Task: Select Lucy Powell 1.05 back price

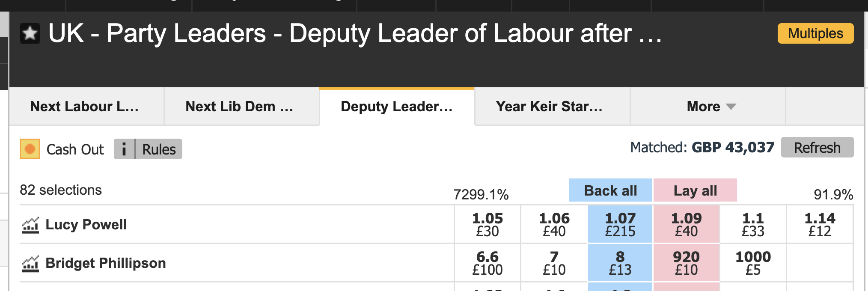Action: [x=488, y=224]
